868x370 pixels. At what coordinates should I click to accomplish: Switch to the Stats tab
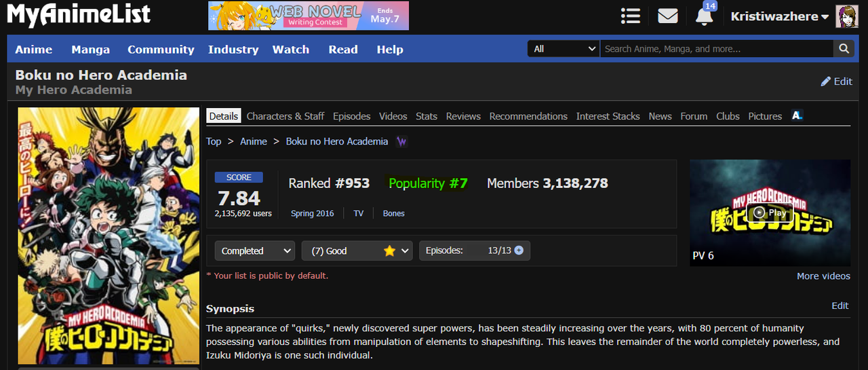tap(427, 116)
